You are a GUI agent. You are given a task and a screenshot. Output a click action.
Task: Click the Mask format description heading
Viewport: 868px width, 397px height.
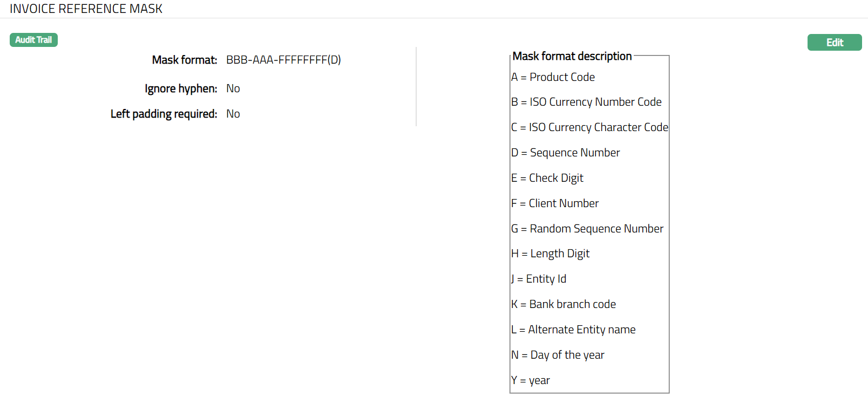(572, 56)
